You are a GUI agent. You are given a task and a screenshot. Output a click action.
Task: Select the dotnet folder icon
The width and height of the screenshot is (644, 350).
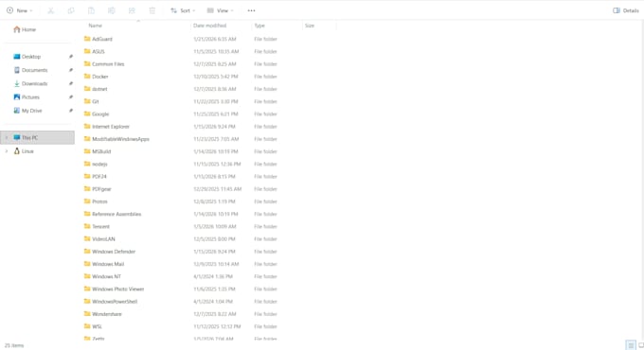click(x=87, y=89)
